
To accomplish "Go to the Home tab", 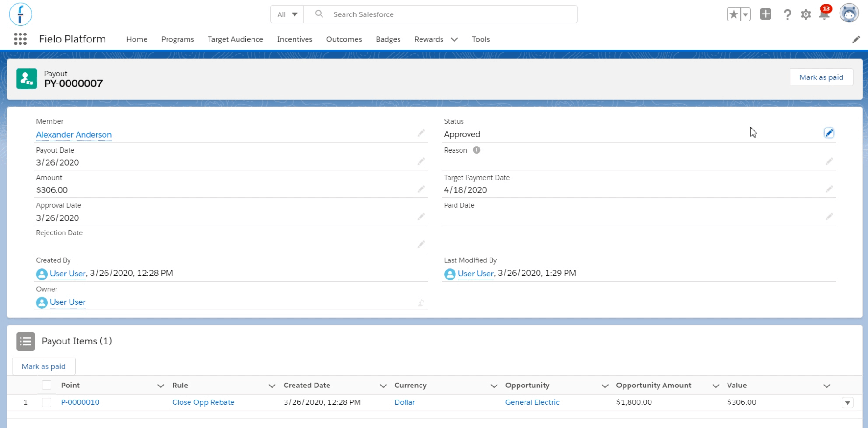I will 137,39.
